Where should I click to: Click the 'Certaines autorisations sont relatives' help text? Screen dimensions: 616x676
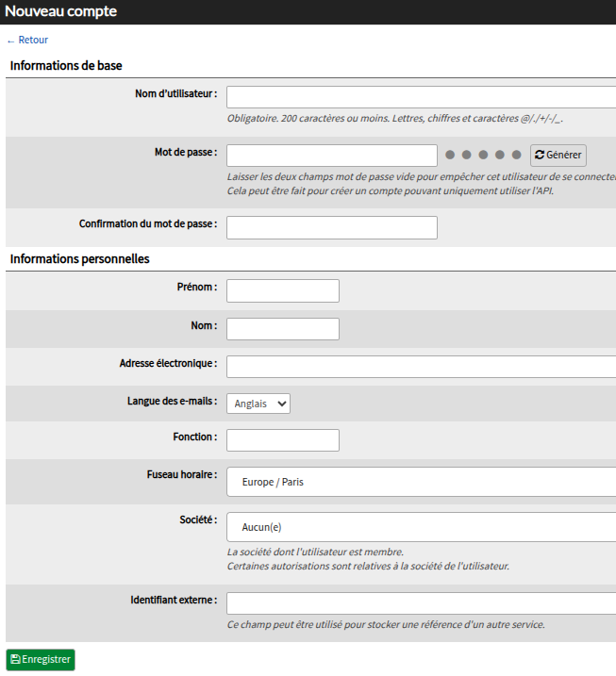coord(369,566)
